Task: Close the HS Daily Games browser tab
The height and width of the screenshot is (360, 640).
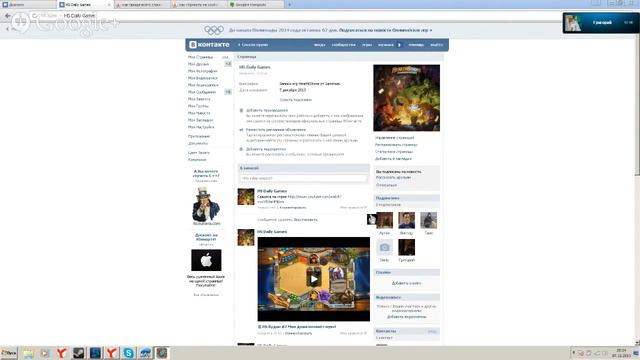Action: tap(109, 5)
